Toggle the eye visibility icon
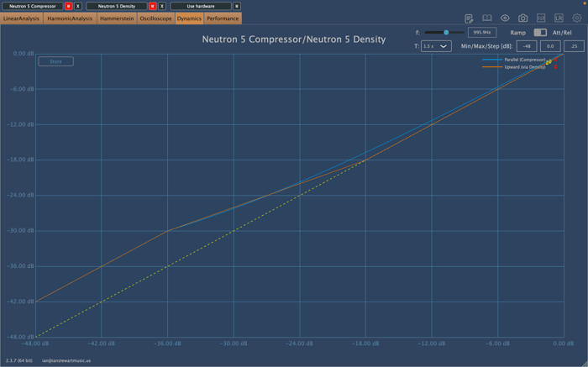This screenshot has height=367, width=588. pyautogui.click(x=505, y=18)
